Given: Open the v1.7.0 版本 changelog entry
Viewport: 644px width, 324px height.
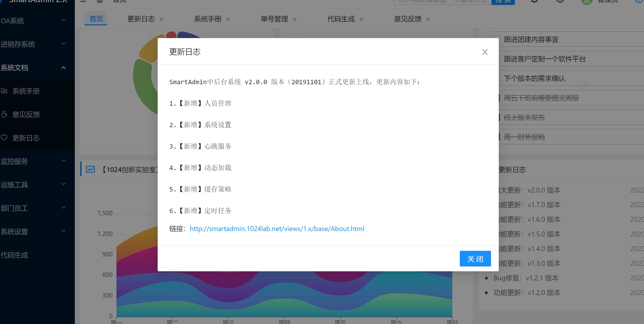Looking at the screenshot, I should 529,205.
